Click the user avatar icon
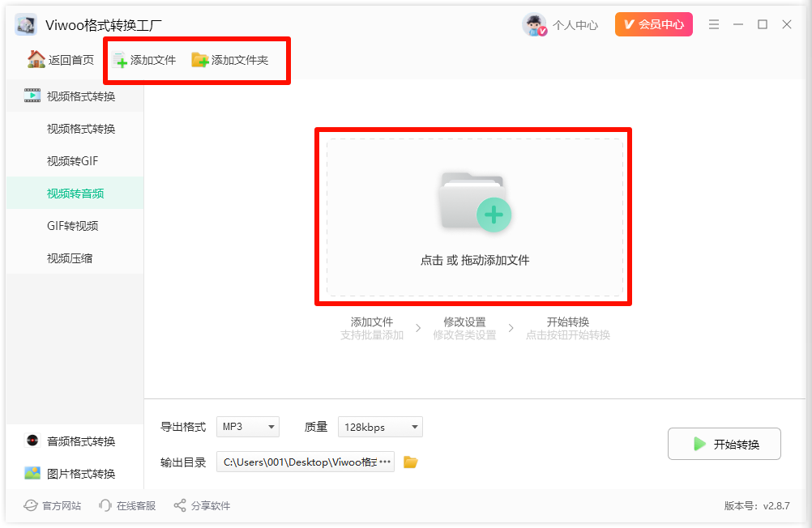The width and height of the screenshot is (812, 528). click(x=534, y=24)
